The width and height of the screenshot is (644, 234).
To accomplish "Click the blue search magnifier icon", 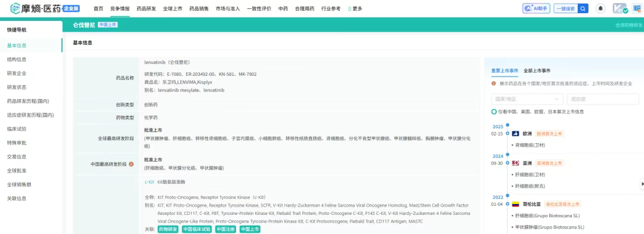I will [583, 8].
